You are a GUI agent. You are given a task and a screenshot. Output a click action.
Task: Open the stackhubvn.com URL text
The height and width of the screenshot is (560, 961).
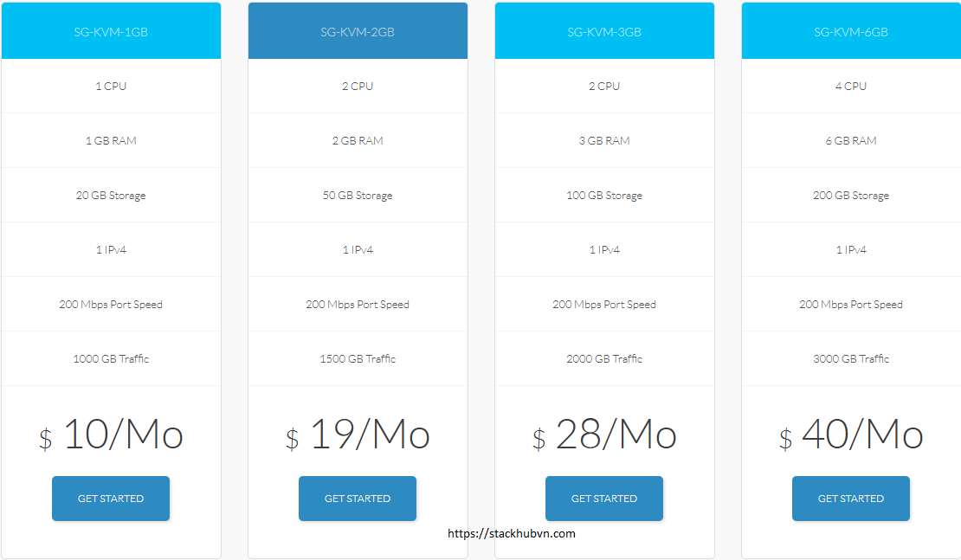pos(511,533)
